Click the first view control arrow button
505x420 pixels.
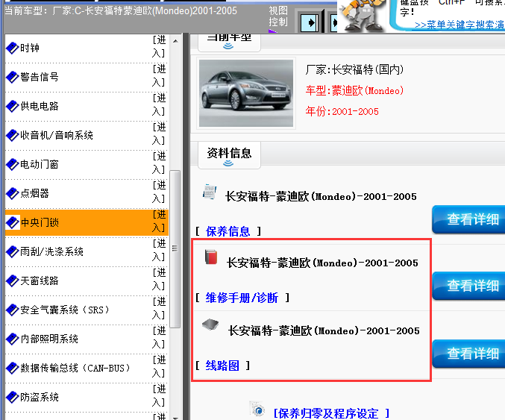(310, 23)
